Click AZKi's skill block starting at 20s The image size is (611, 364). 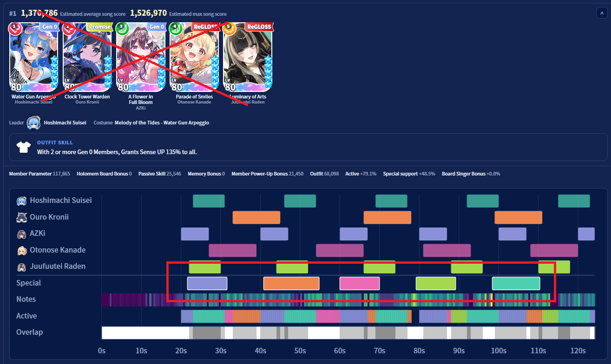coord(195,234)
